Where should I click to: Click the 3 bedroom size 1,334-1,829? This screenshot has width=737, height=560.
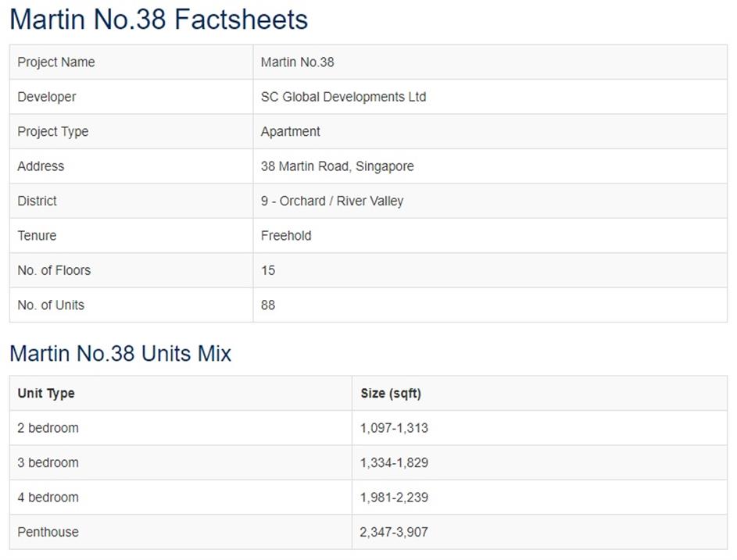click(394, 462)
